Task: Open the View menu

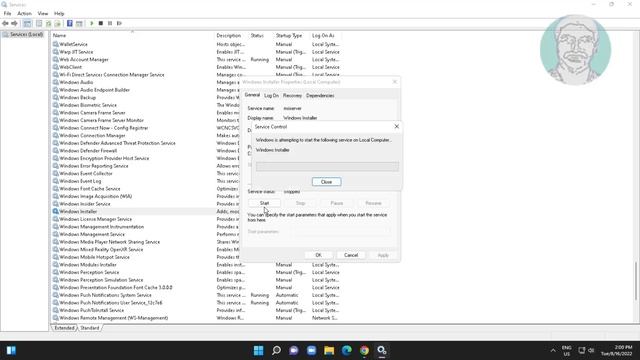Action: coord(43,13)
